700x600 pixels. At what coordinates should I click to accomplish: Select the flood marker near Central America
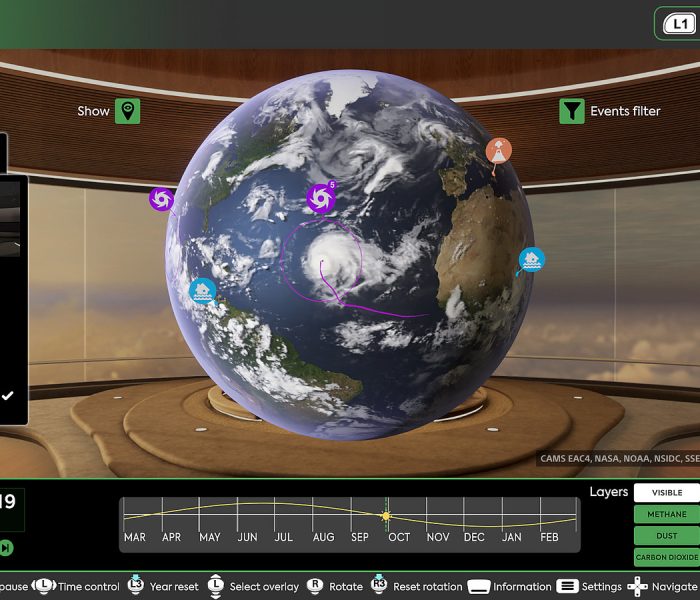203,291
